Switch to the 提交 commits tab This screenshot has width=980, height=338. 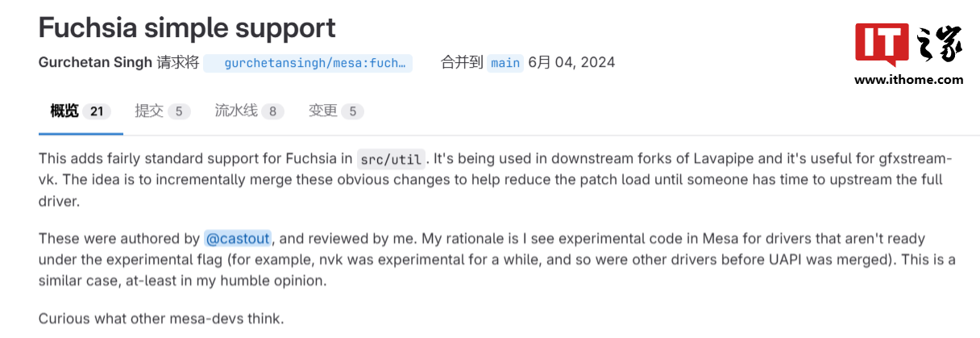pos(149,111)
